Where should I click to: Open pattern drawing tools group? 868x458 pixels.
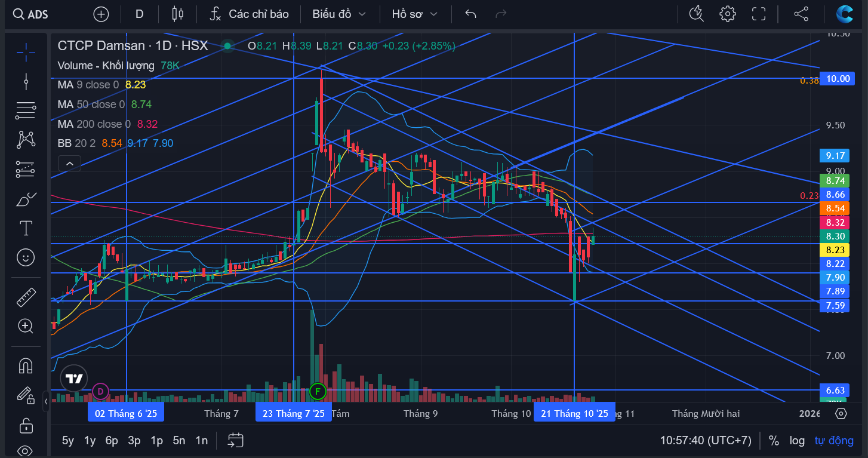pos(26,140)
